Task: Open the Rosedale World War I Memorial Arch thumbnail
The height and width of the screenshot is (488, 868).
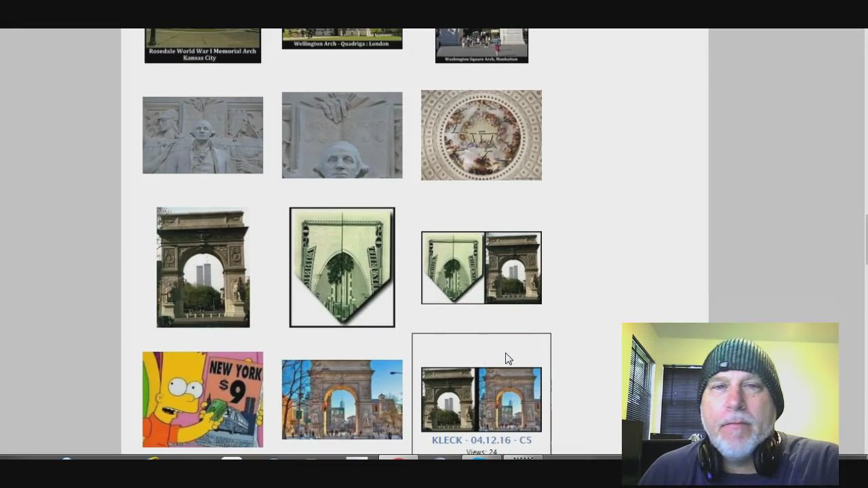Action: 202,45
